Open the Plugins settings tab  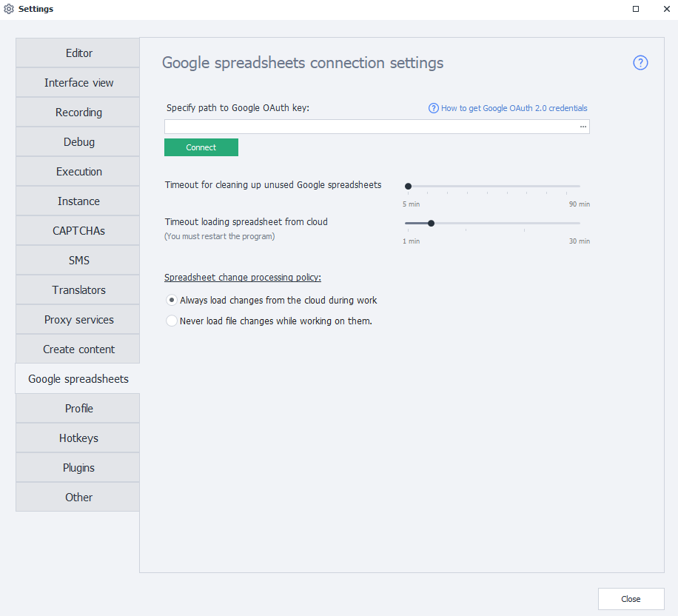(x=78, y=468)
